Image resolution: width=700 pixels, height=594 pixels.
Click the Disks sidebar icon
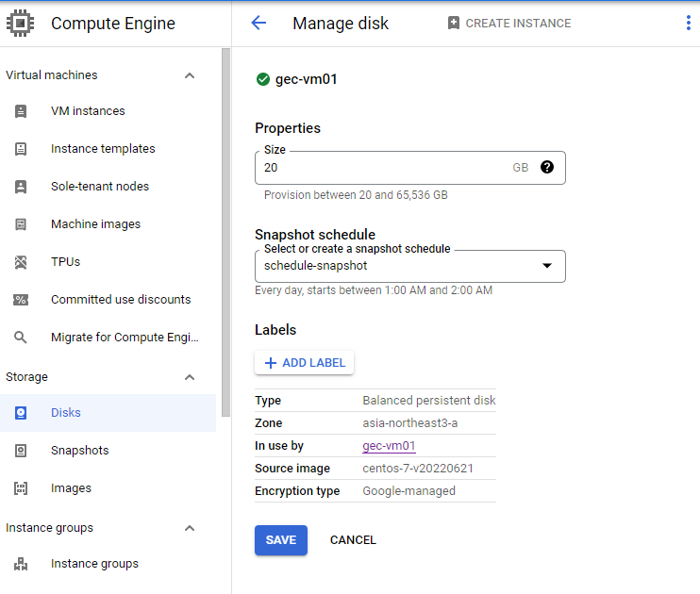tap(21, 413)
